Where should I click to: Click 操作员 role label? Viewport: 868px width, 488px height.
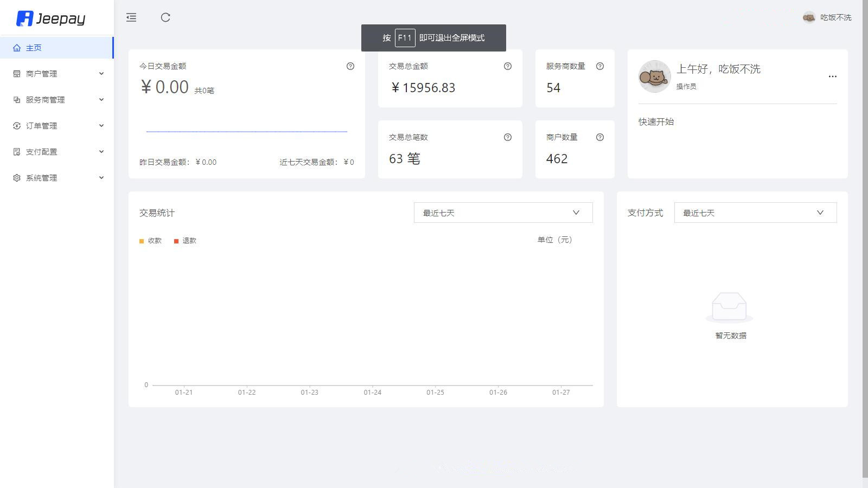(686, 87)
